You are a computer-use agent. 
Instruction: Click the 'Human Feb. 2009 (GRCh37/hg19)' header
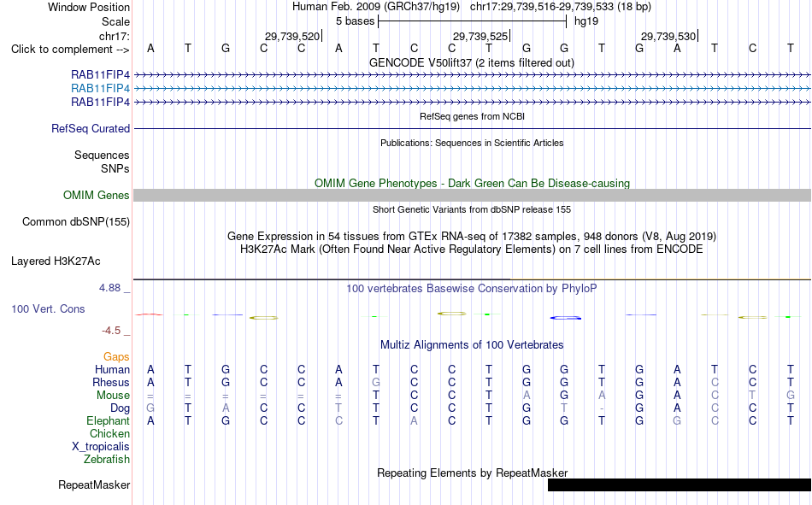376,7
